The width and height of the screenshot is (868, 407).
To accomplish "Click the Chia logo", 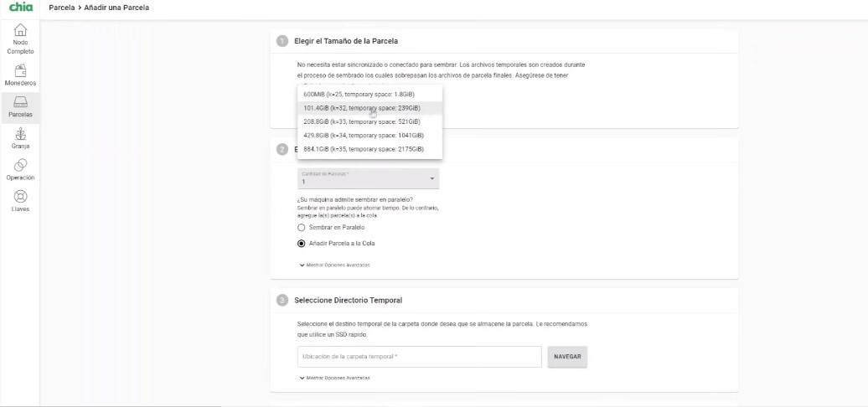I will pyautogui.click(x=20, y=8).
